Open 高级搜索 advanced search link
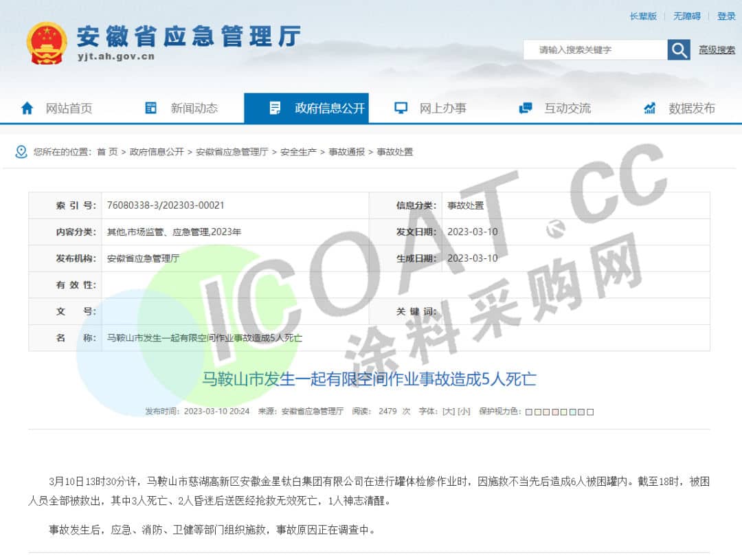 [717, 49]
